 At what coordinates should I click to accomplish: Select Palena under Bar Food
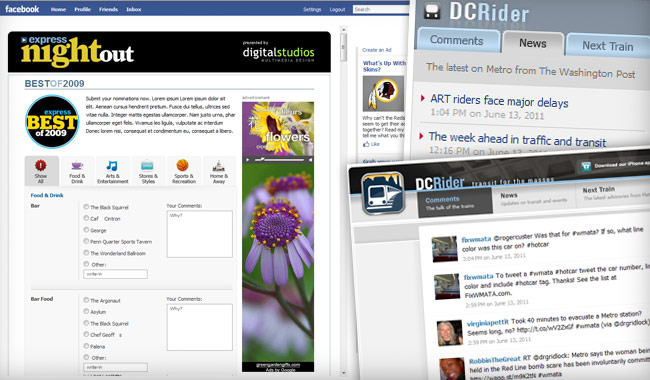(86, 346)
